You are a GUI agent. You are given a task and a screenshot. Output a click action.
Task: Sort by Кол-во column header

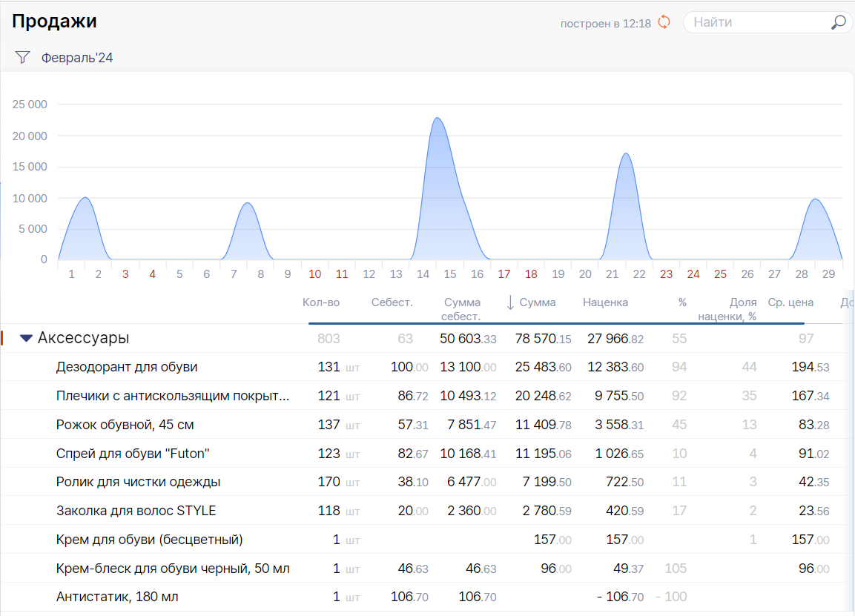tap(321, 302)
